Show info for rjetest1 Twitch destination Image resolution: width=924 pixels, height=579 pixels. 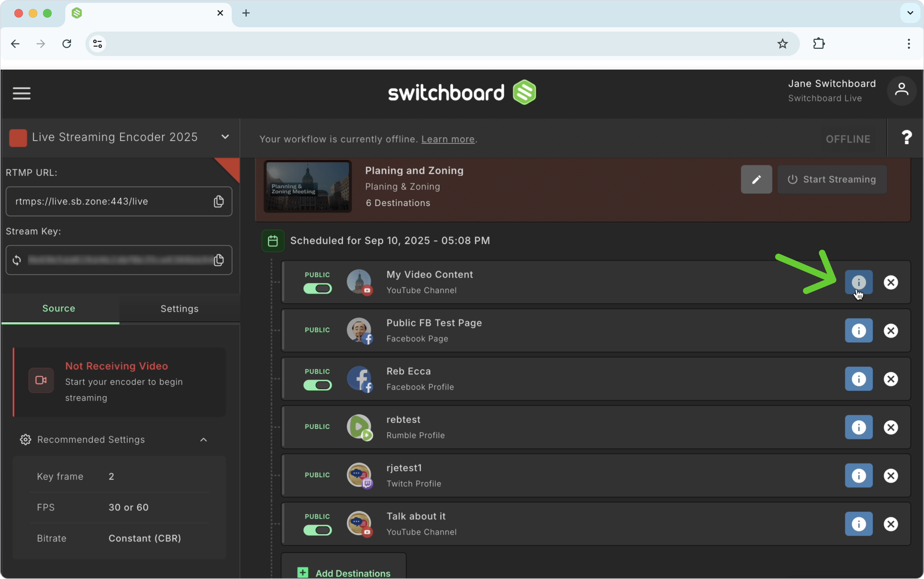(x=859, y=476)
